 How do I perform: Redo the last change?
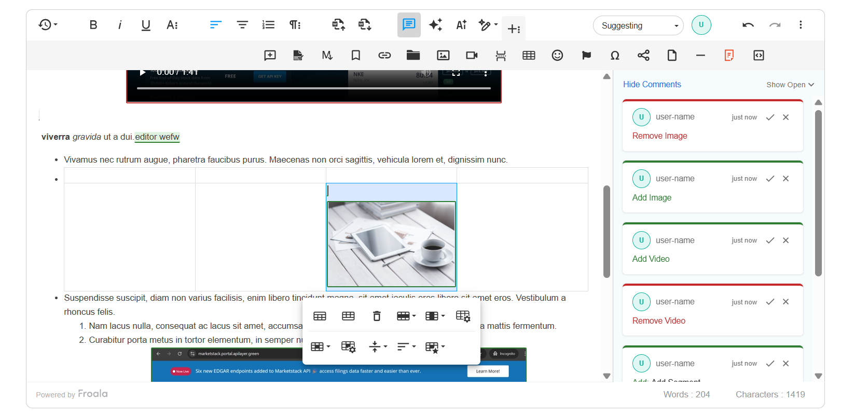coord(775,25)
